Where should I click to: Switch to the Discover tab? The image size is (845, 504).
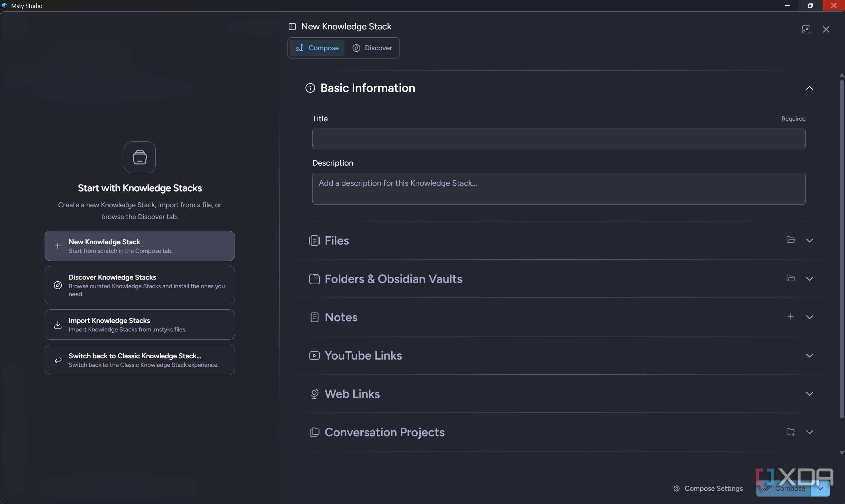(x=372, y=48)
